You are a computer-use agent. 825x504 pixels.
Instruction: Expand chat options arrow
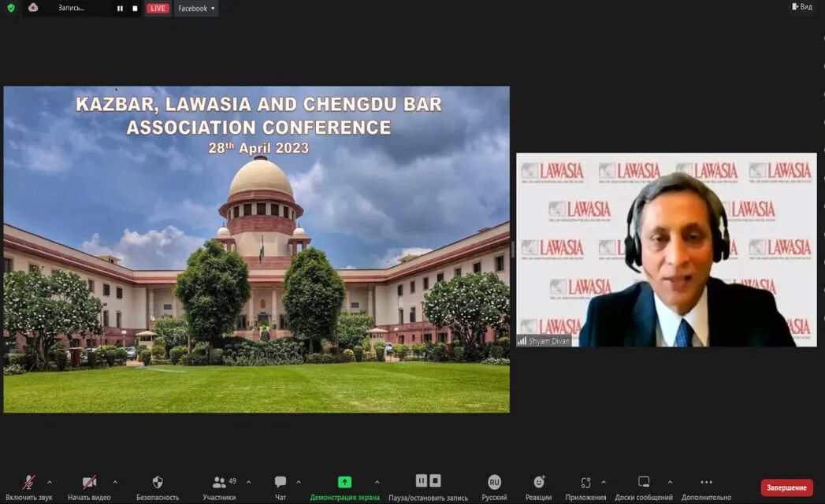(299, 482)
